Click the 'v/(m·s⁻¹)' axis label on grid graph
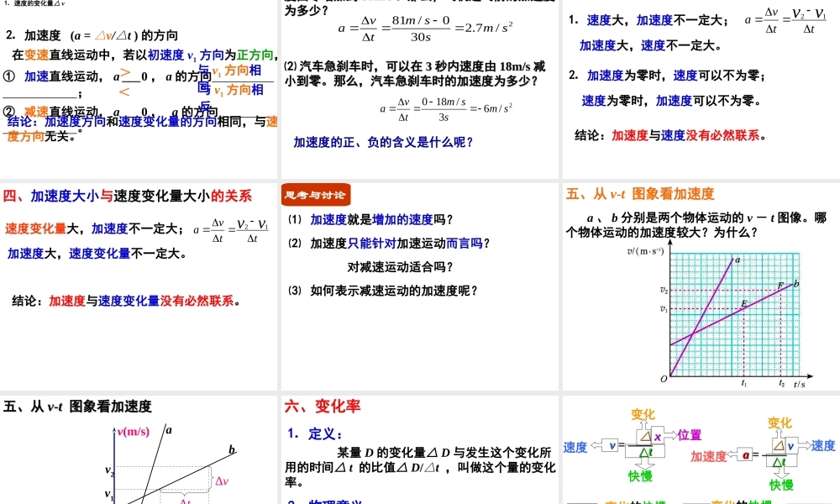The width and height of the screenshot is (840, 504). (x=645, y=250)
